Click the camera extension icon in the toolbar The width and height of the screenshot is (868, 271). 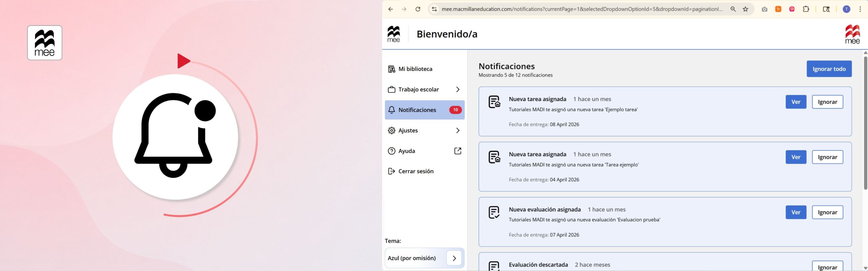point(765,9)
